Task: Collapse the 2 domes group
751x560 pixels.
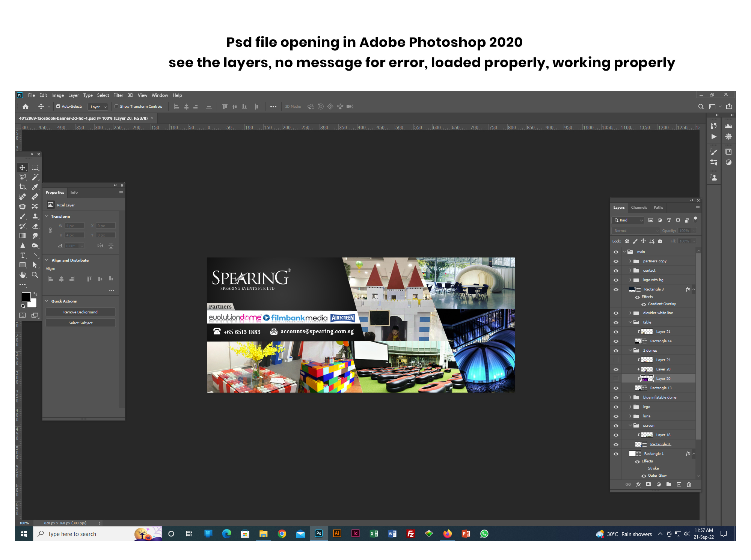Action: [630, 350]
